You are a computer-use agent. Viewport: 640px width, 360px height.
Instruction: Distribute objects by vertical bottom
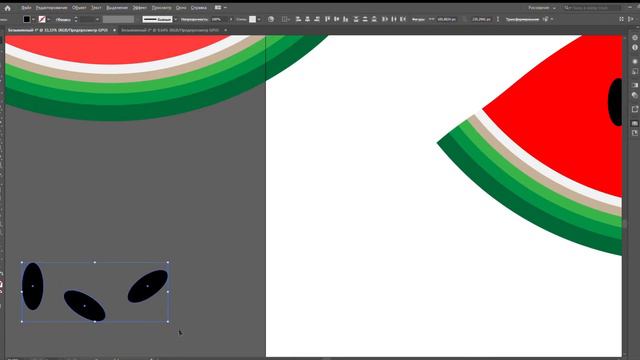[374, 19]
